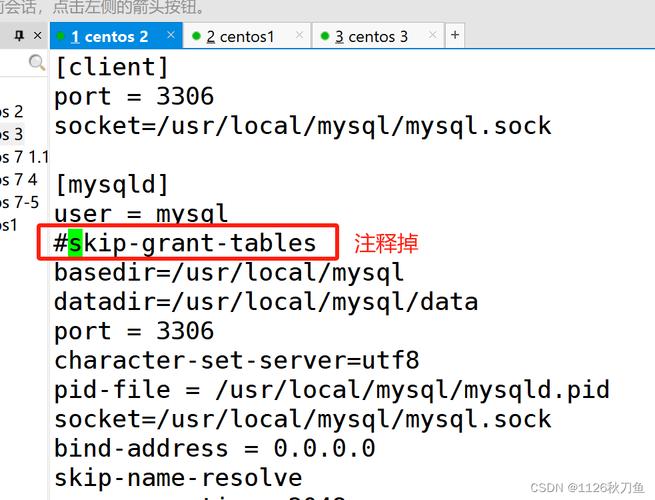
Task: Close the session manager side panel
Action: [37, 36]
